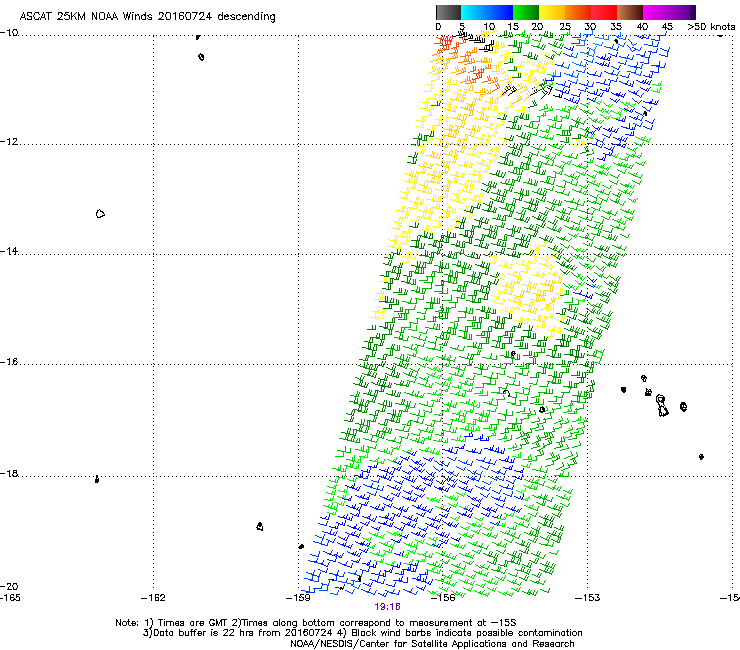Image resolution: width=740 pixels, height=650 pixels.
Task: Click the gray 0-5 knots color swatch
Action: 448,12
